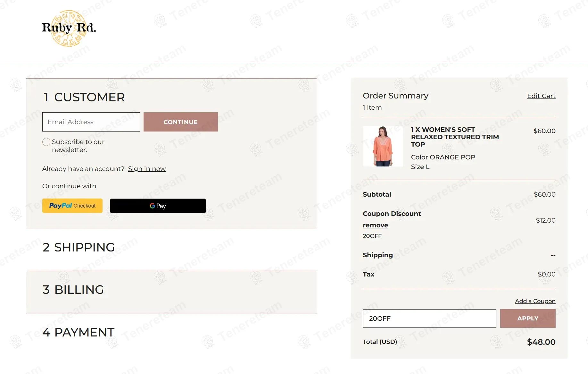Click the Total (USD) amount

tap(541, 342)
